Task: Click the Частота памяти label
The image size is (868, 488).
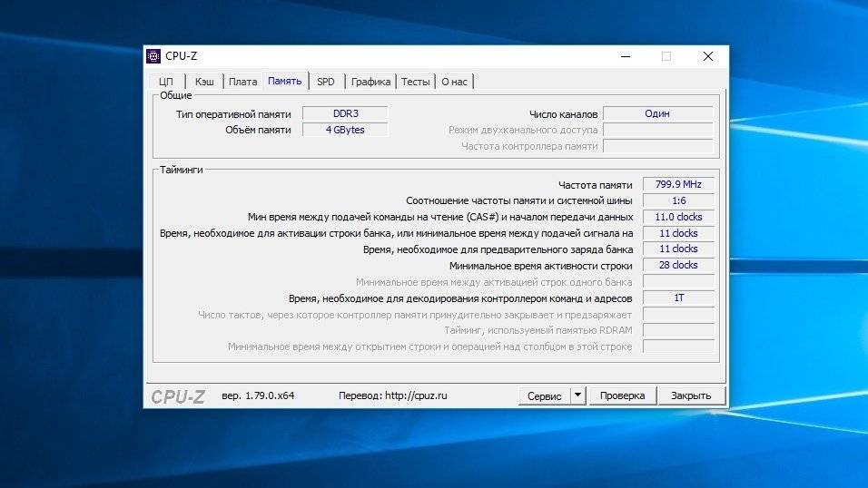Action: tap(595, 185)
